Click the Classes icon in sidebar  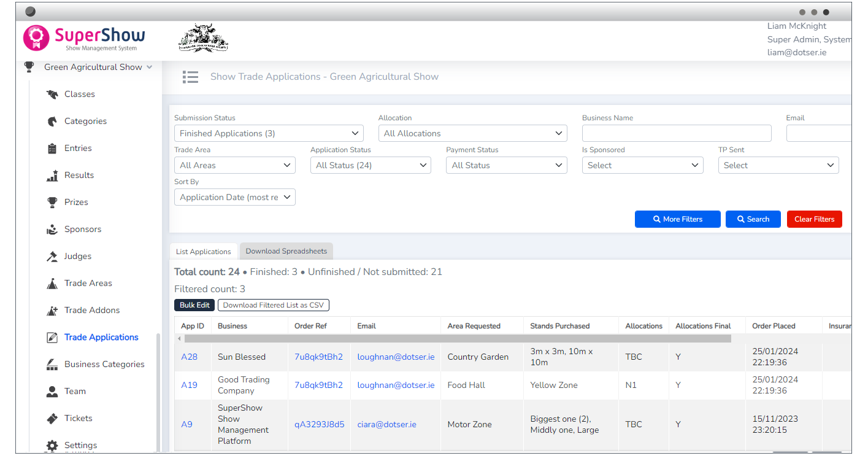pyautogui.click(x=52, y=95)
